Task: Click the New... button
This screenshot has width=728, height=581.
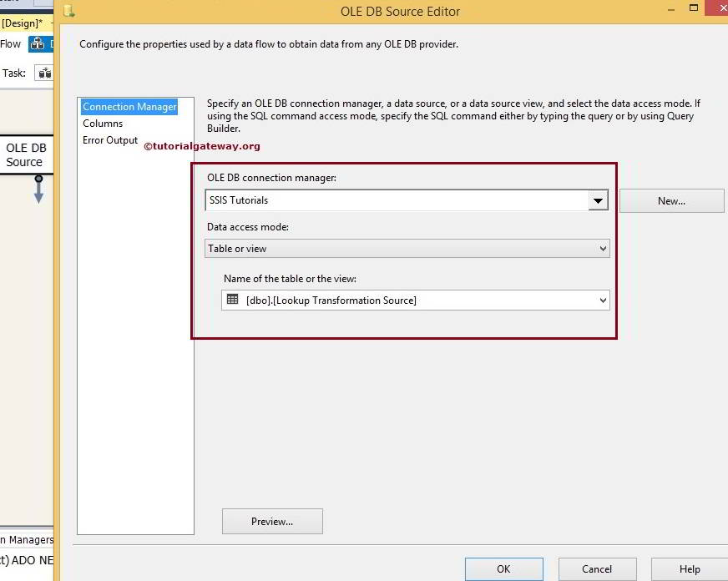Action: click(x=671, y=200)
